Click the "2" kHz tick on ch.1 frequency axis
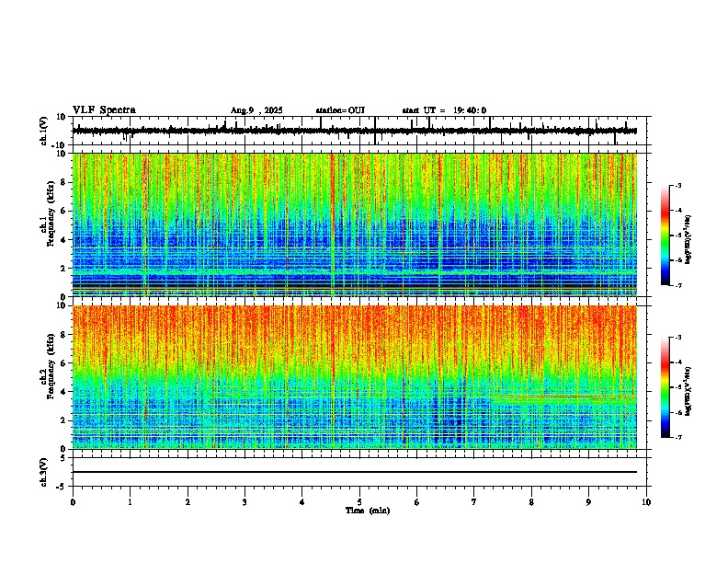This screenshot has height=563, width=728. (x=64, y=269)
